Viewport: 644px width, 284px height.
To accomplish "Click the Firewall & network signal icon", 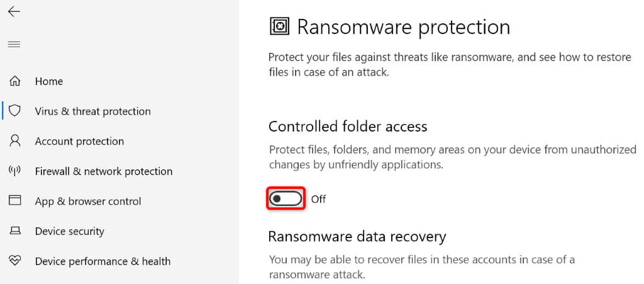I will (14, 171).
